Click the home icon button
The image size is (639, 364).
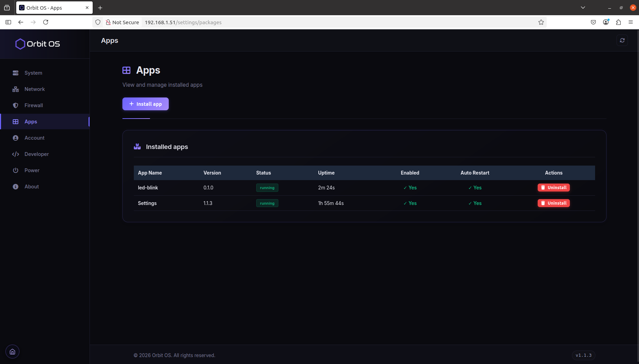click(x=12, y=352)
